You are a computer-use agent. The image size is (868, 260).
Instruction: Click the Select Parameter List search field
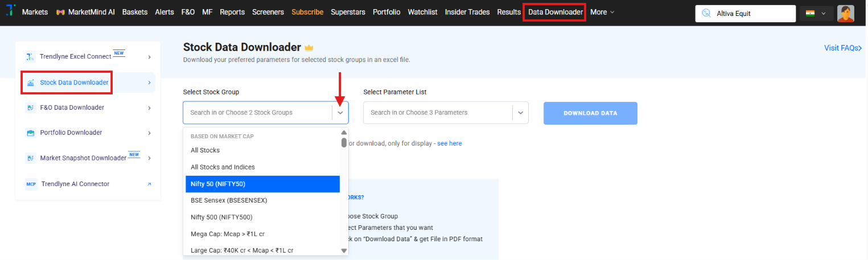tap(438, 113)
